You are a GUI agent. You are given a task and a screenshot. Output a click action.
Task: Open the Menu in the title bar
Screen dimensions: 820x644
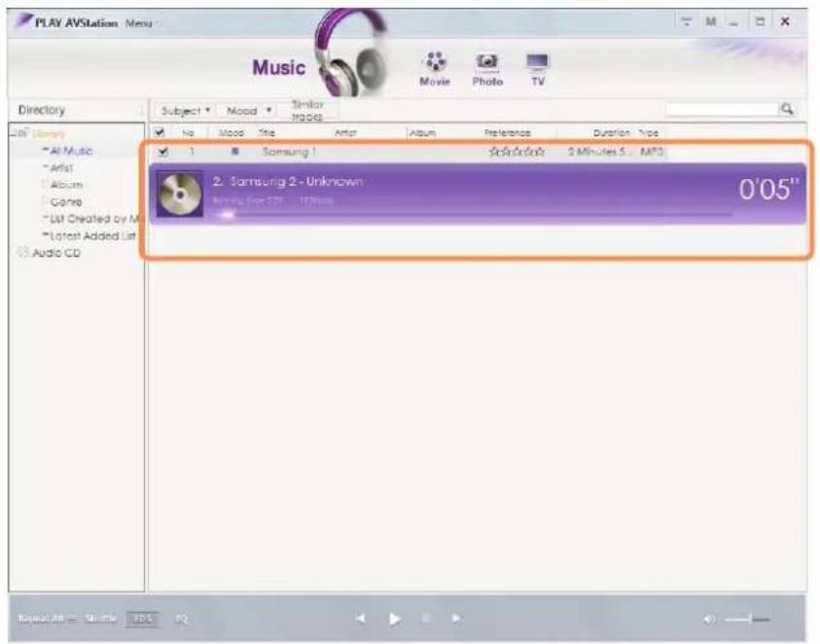tap(138, 23)
